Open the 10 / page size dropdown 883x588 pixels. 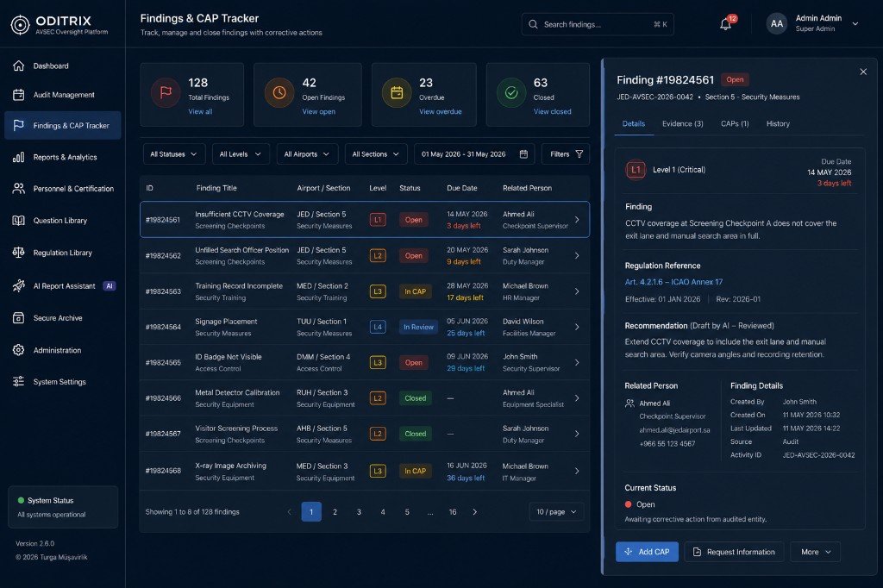[x=556, y=512]
